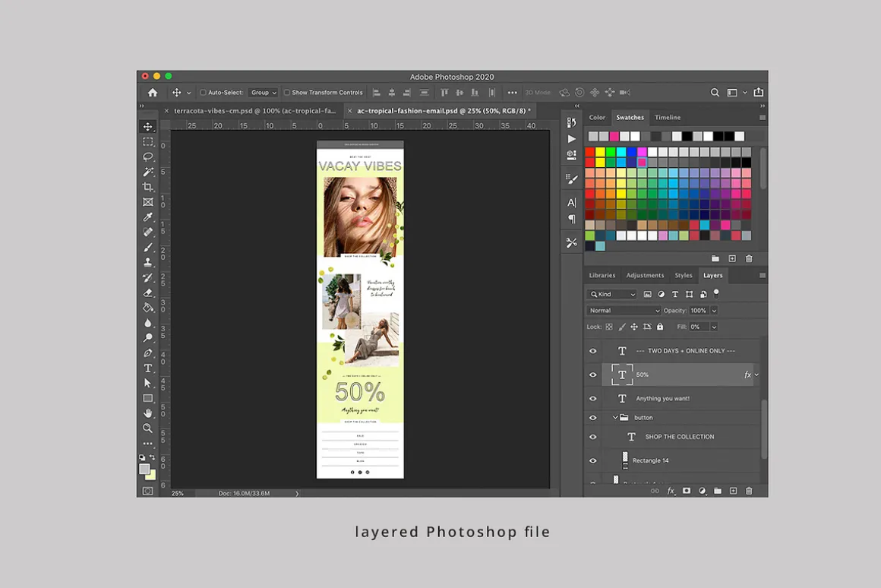Hide the TWO DAYS + ONLINE ONLY layer

click(x=592, y=351)
